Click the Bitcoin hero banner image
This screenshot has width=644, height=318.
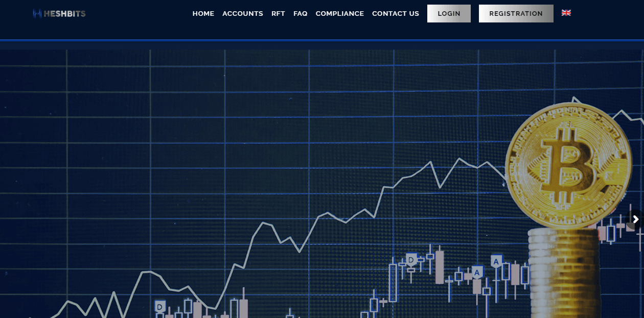[322, 184]
